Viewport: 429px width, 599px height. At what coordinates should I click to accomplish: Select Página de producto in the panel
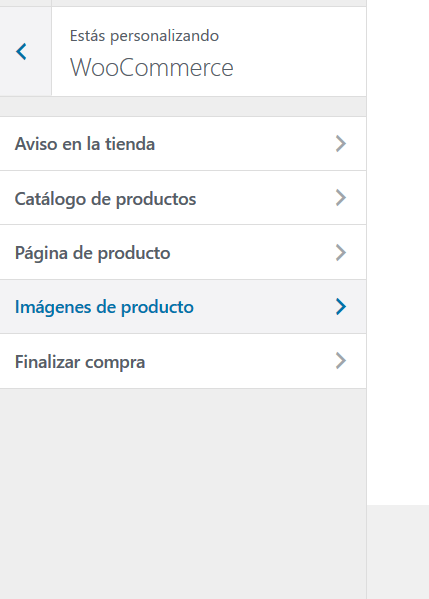[183, 252]
